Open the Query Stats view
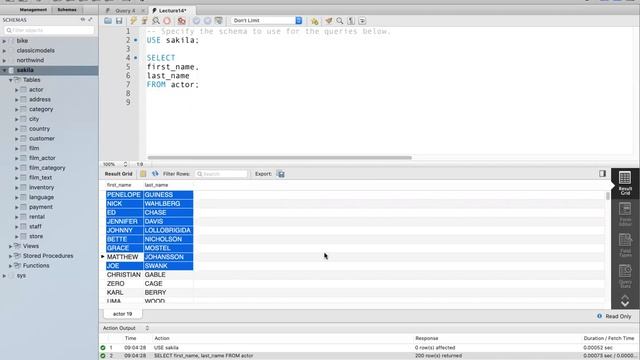640x360 pixels. 625,276
